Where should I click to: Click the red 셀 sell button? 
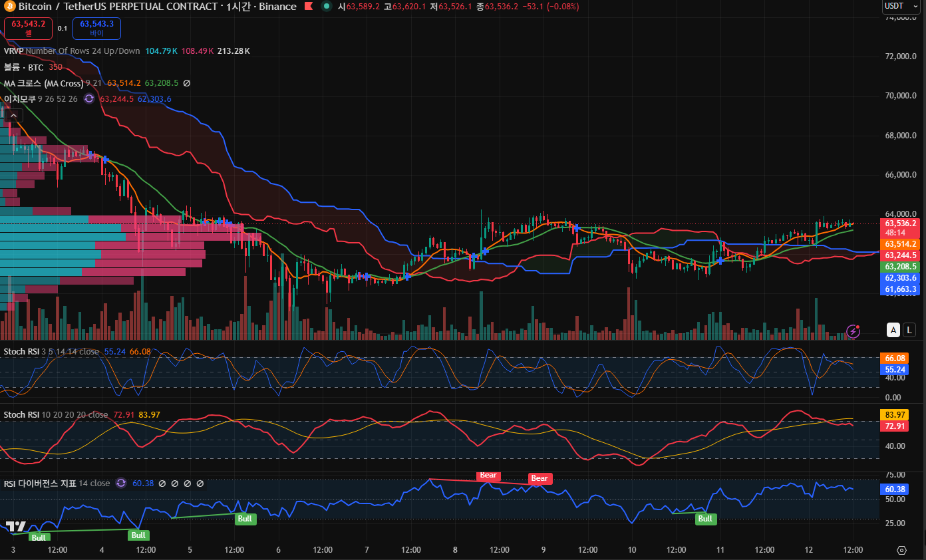[x=28, y=28]
